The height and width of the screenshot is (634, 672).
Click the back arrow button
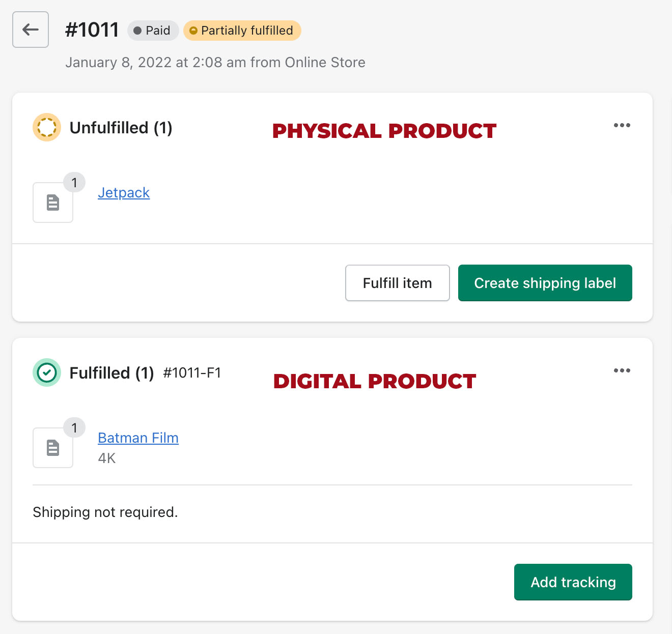[x=31, y=30]
